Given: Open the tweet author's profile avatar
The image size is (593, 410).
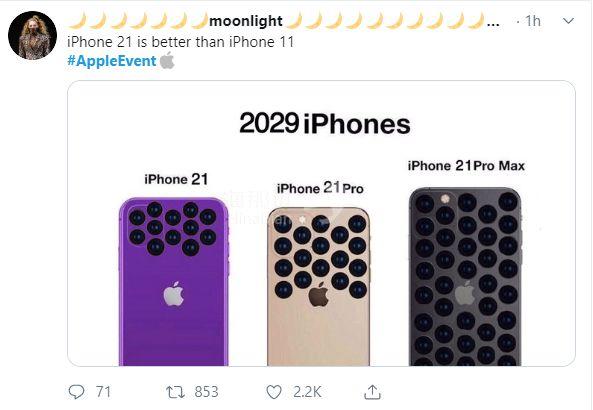Looking at the screenshot, I should click(33, 35).
